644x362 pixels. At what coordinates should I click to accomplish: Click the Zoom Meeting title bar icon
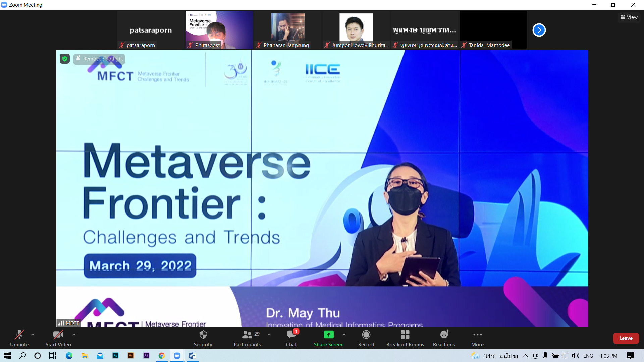pyautogui.click(x=4, y=5)
